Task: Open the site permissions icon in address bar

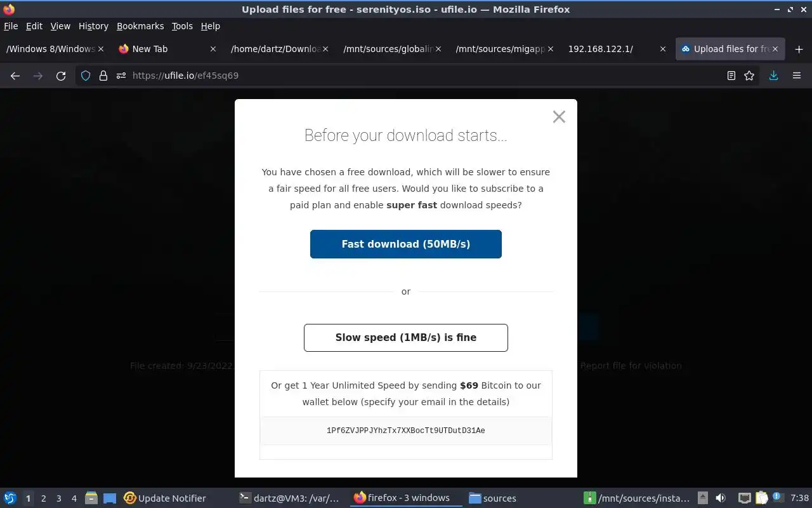Action: pos(121,76)
